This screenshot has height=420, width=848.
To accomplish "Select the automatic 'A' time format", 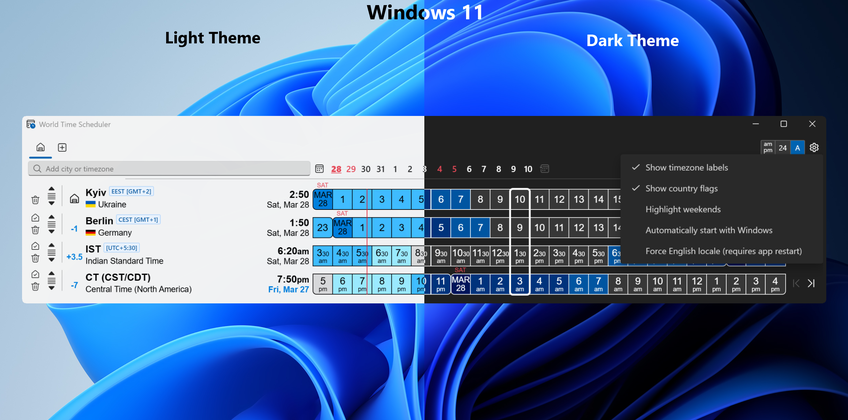I will coord(797,148).
